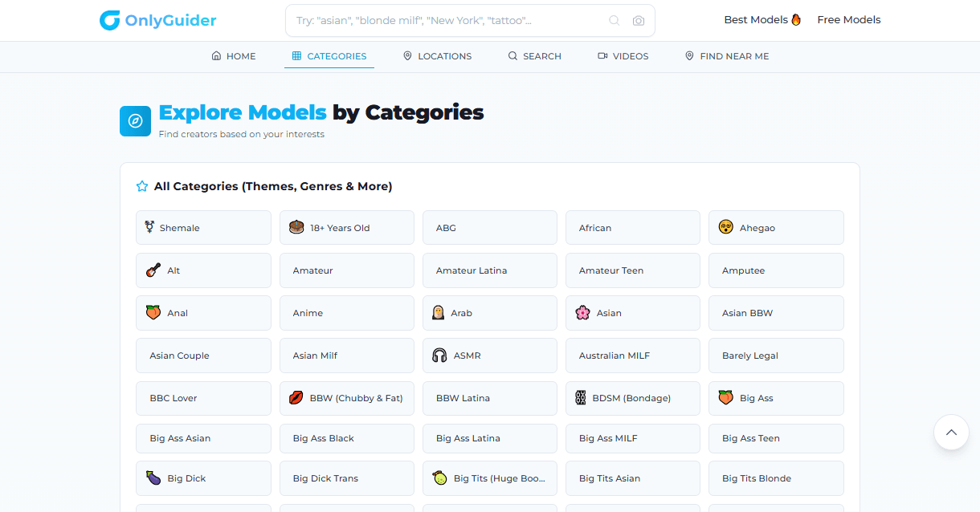The width and height of the screenshot is (980, 512).
Task: Select the Amateur category button
Action: (x=346, y=270)
